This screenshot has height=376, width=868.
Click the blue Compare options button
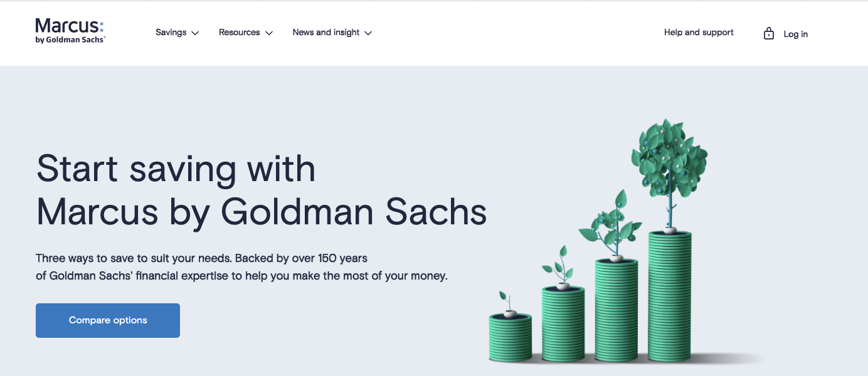point(108,320)
